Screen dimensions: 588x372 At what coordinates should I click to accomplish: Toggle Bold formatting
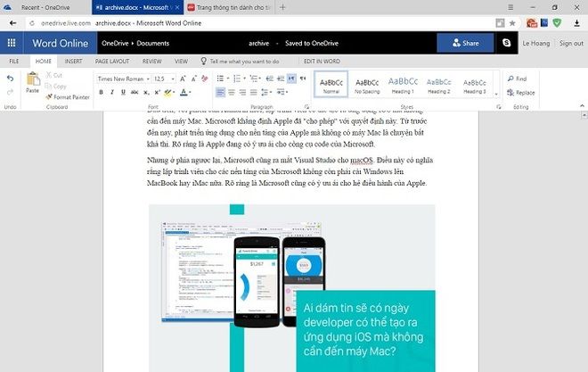pyautogui.click(x=101, y=93)
